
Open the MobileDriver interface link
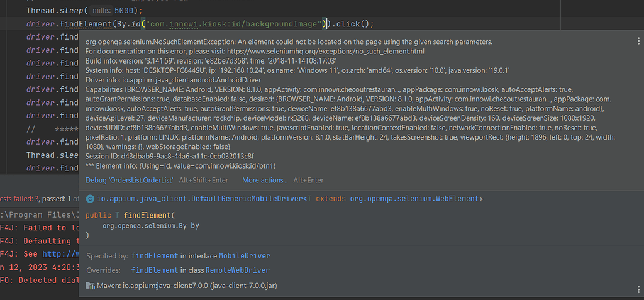244,256
